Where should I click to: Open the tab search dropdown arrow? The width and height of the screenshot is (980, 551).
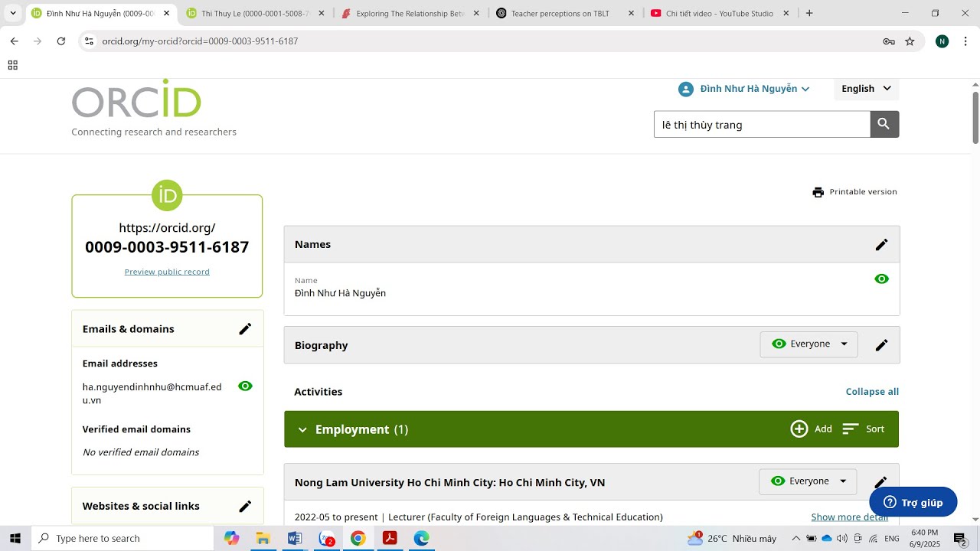[13, 13]
